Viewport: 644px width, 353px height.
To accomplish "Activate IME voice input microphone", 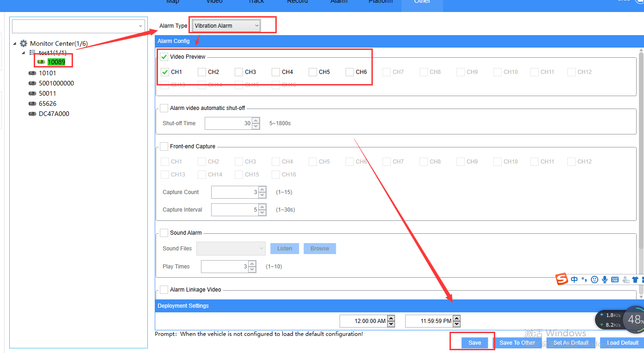I will [x=605, y=280].
